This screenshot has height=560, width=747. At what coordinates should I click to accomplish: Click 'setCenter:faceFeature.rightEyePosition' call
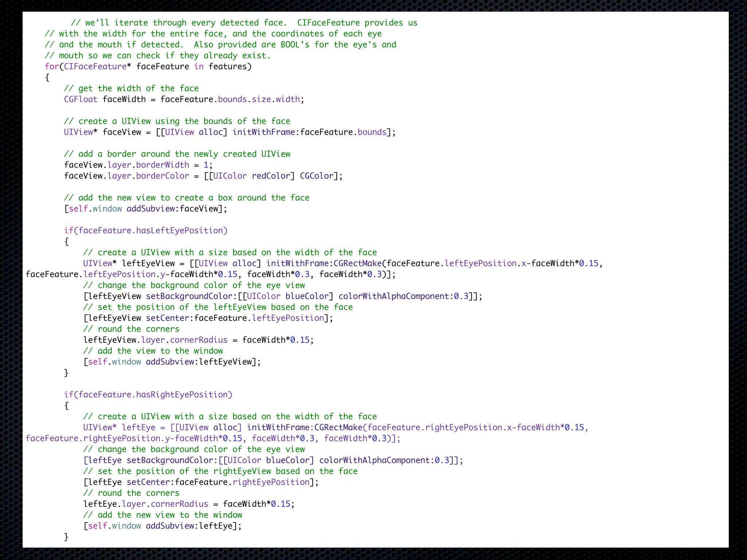[218, 482]
